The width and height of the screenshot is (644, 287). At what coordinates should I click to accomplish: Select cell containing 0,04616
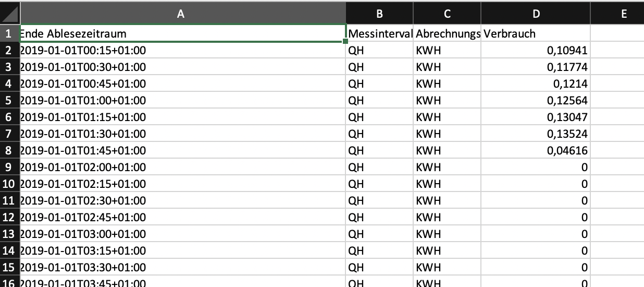click(536, 150)
